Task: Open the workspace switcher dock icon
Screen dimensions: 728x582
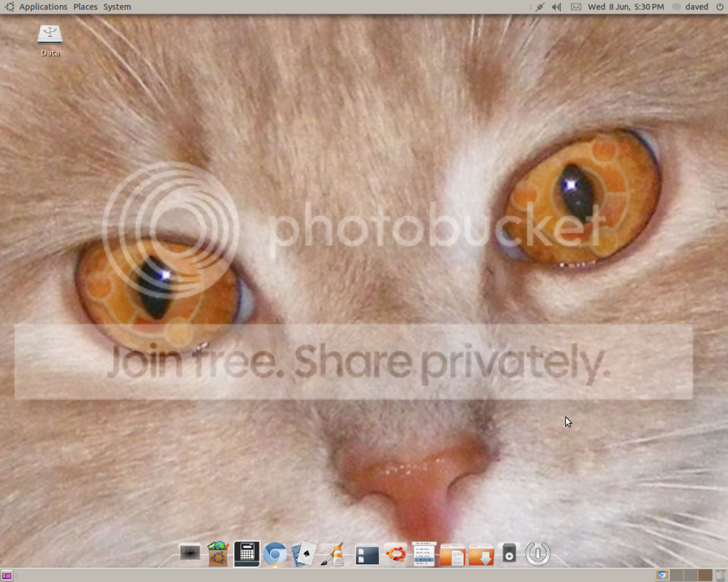Action: [x=367, y=555]
